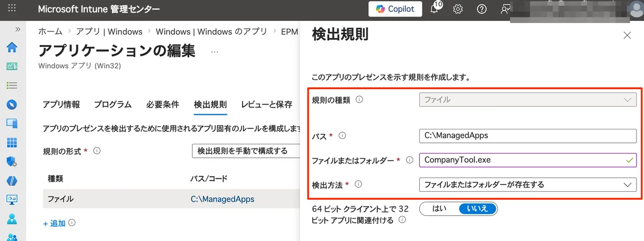This screenshot has width=644, height=241.
Task: Show info tooltip for 規則の種類
Action: tap(360, 100)
